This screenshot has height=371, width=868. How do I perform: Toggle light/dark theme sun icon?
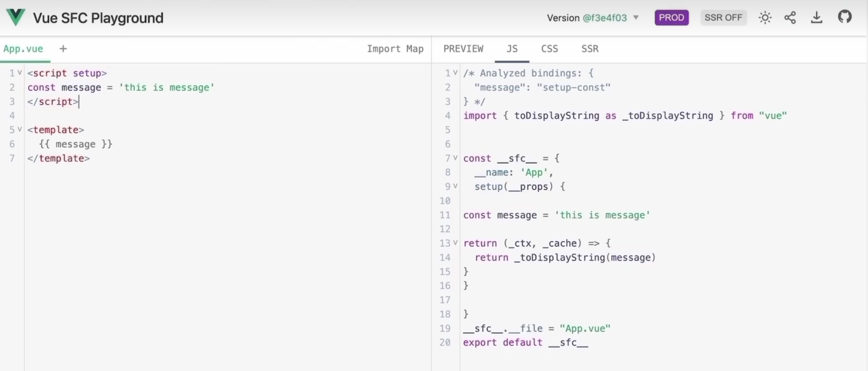[x=765, y=18]
